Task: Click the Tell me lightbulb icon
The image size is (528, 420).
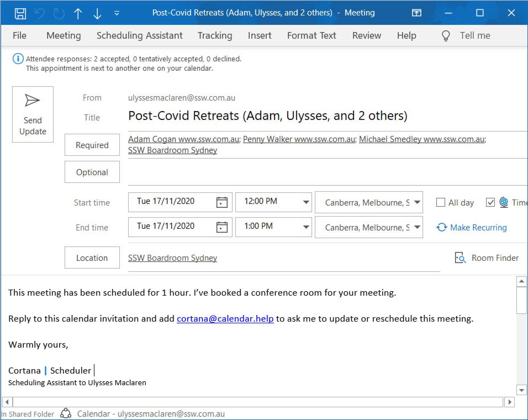Action: pos(446,36)
